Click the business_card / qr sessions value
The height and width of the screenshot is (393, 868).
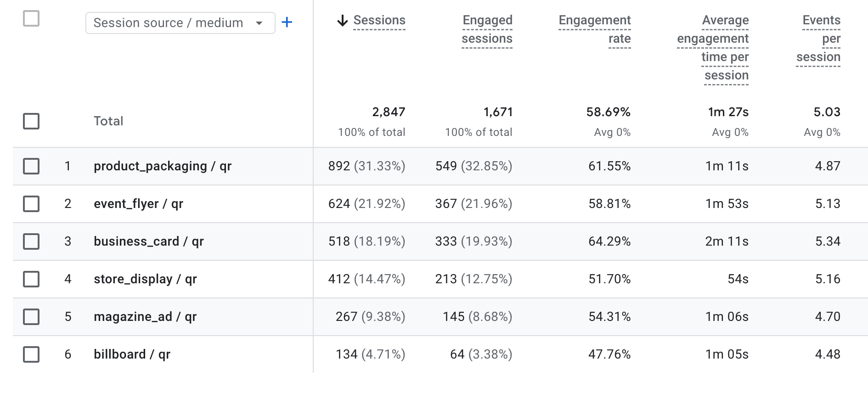click(x=366, y=241)
